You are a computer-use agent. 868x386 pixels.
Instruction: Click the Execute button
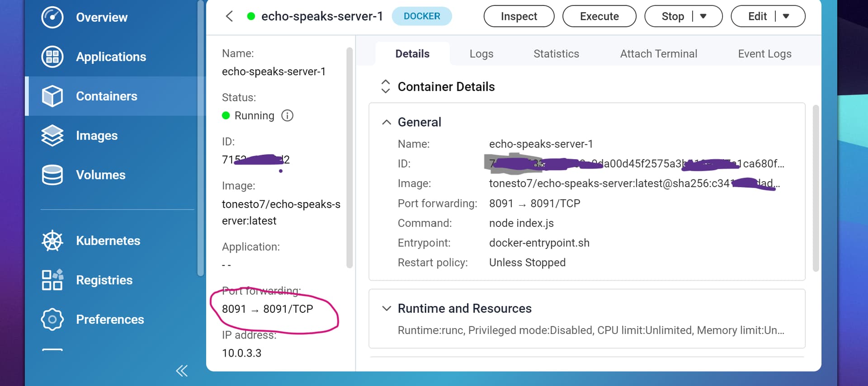(599, 16)
